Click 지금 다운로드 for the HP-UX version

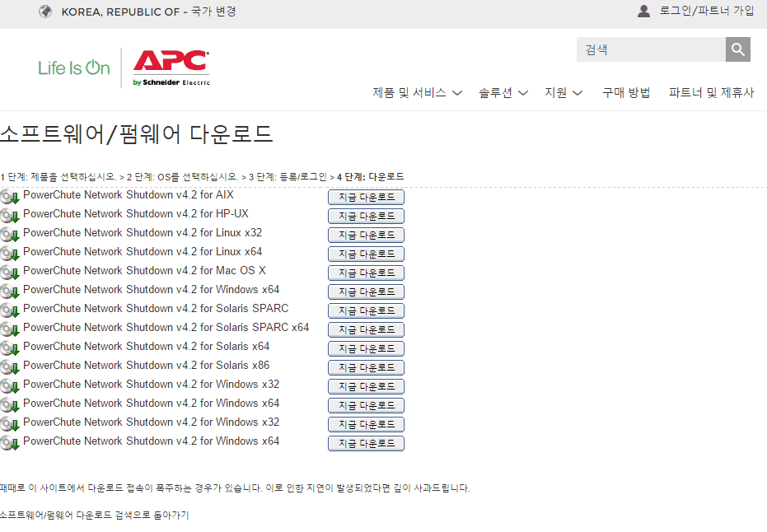coord(366,216)
